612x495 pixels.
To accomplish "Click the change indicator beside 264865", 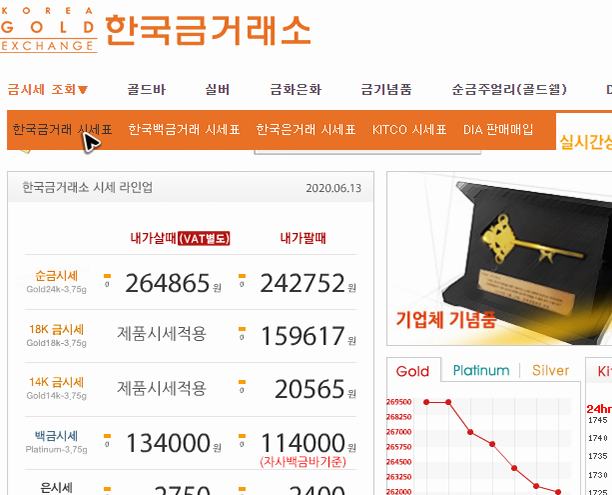I will [107, 281].
